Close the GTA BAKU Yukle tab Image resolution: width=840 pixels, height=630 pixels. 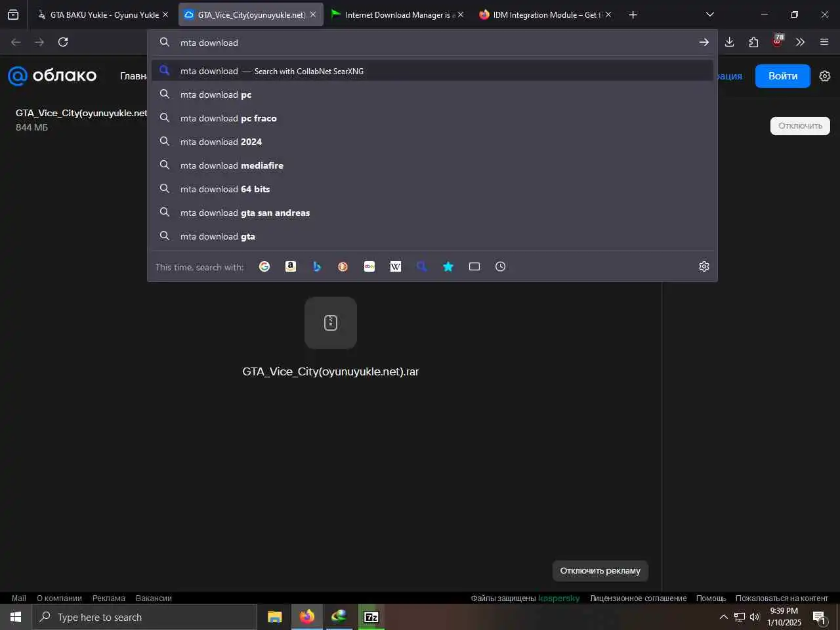165,14
